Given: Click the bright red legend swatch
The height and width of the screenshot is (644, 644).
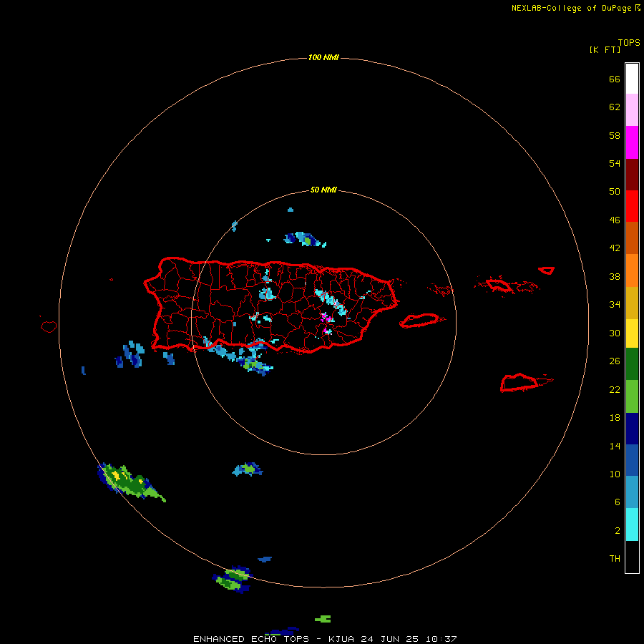Looking at the screenshot, I should [x=632, y=206].
